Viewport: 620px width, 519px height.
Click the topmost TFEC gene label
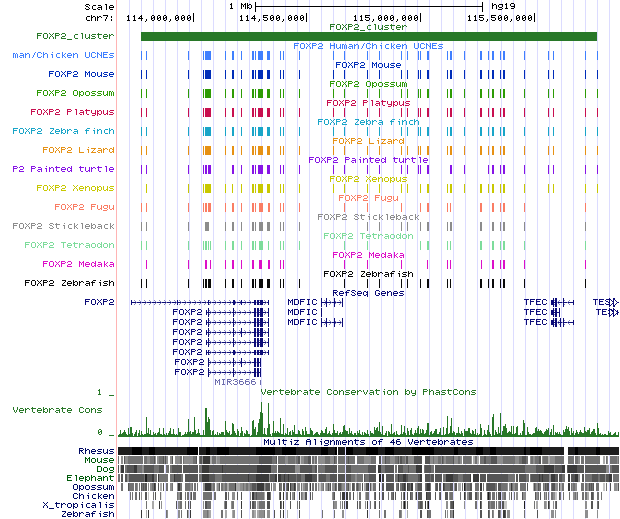[x=536, y=301]
